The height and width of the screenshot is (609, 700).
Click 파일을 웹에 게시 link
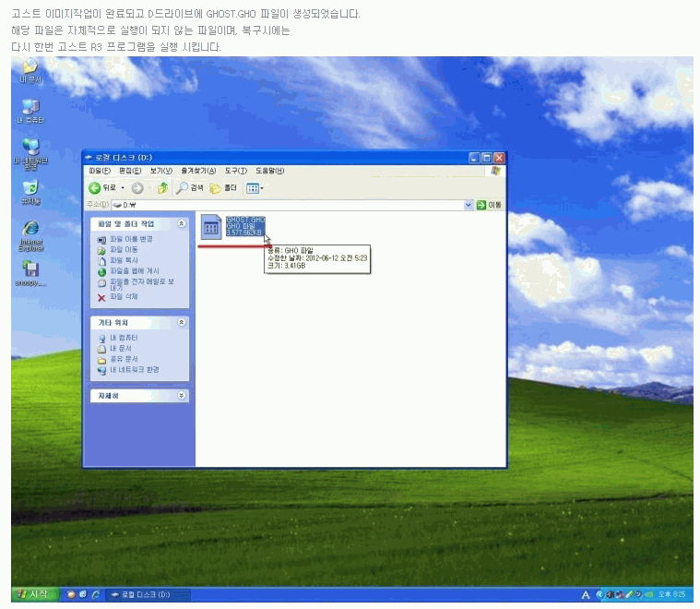[135, 271]
